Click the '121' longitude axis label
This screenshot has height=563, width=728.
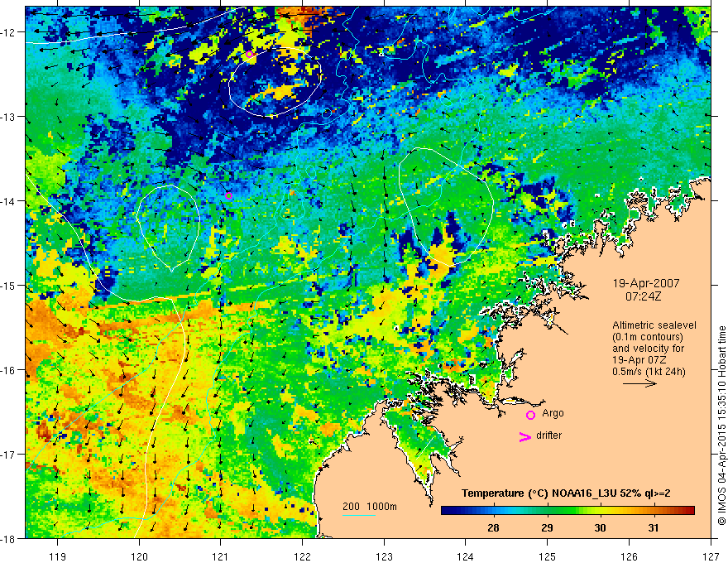pos(221,556)
